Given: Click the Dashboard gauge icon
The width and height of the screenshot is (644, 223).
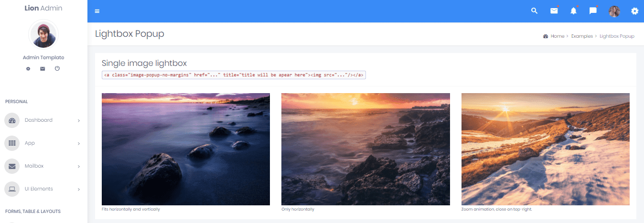Looking at the screenshot, I should (x=12, y=120).
